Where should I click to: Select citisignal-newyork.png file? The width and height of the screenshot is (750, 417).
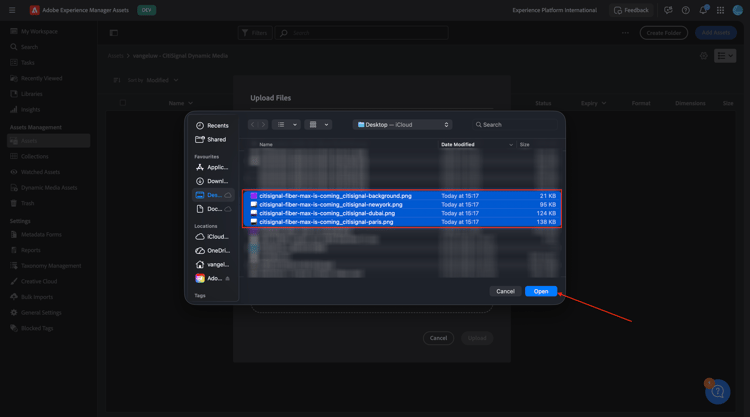point(402,205)
